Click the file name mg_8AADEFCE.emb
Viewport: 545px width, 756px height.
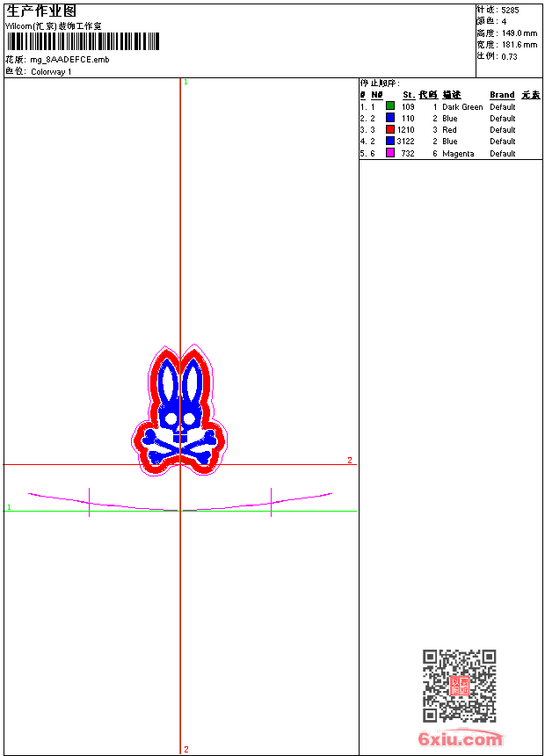pos(70,60)
